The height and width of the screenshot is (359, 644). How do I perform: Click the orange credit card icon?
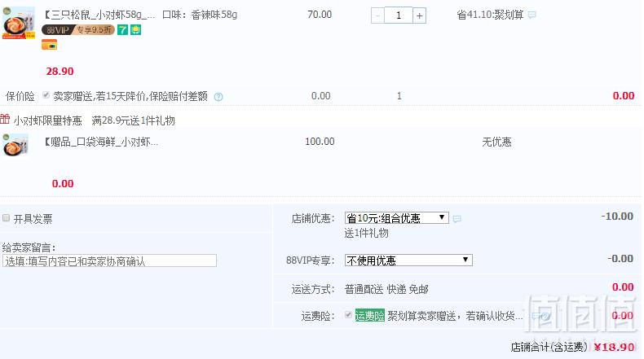pyautogui.click(x=49, y=45)
